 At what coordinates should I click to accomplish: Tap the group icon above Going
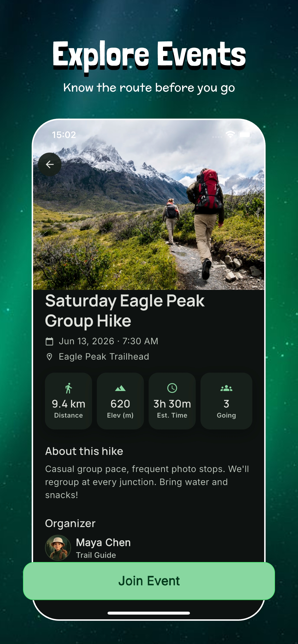[x=226, y=388]
